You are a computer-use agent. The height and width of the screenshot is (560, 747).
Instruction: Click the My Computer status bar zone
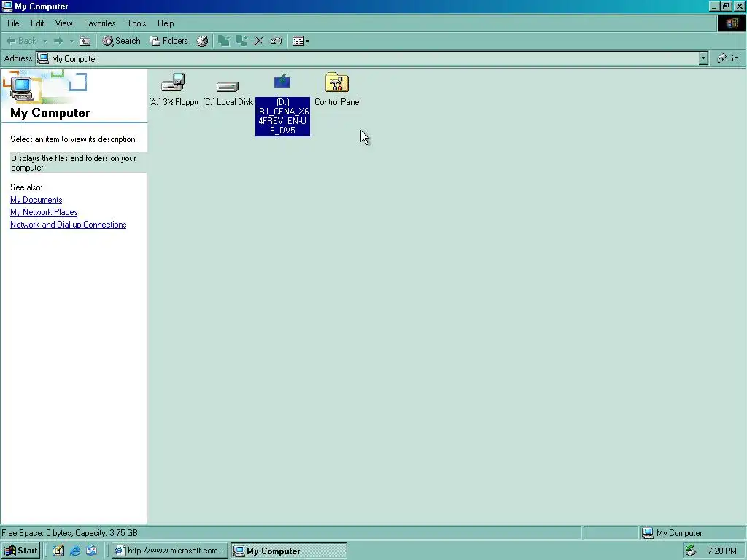coord(692,532)
